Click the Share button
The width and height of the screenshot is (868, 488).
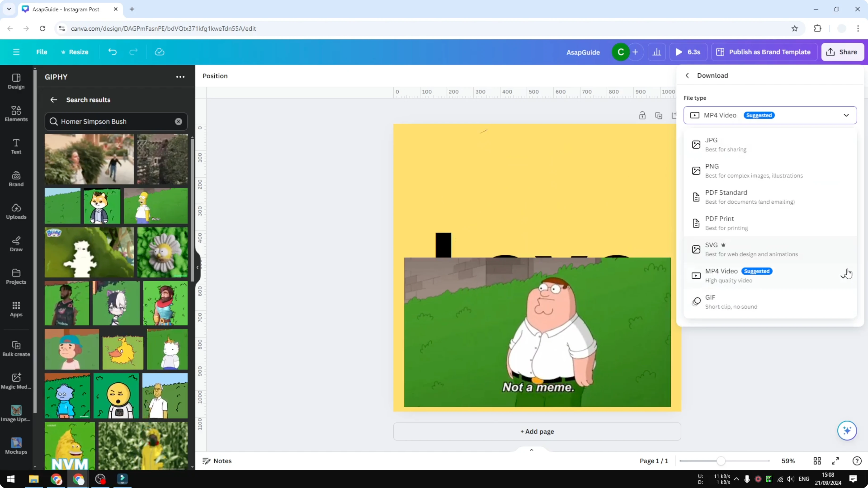[842, 52]
